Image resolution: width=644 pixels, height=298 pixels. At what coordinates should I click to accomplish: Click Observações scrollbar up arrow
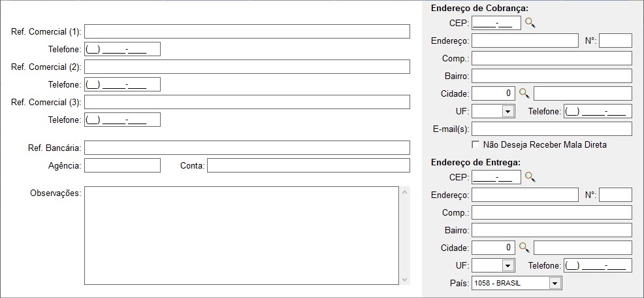point(404,192)
